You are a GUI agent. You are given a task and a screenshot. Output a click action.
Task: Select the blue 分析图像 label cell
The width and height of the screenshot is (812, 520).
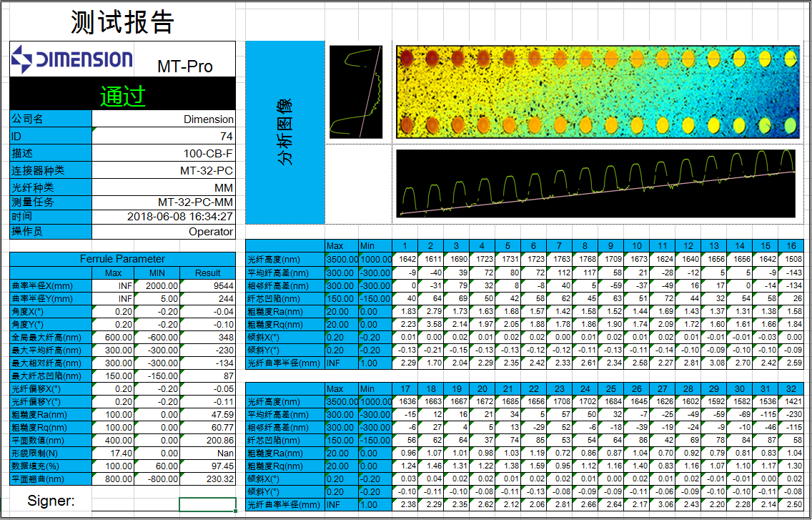pos(284,132)
